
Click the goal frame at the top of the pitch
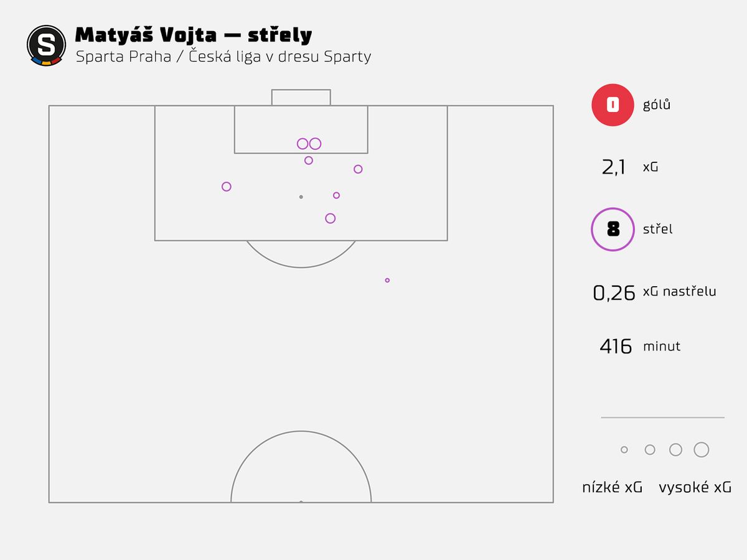click(301, 98)
